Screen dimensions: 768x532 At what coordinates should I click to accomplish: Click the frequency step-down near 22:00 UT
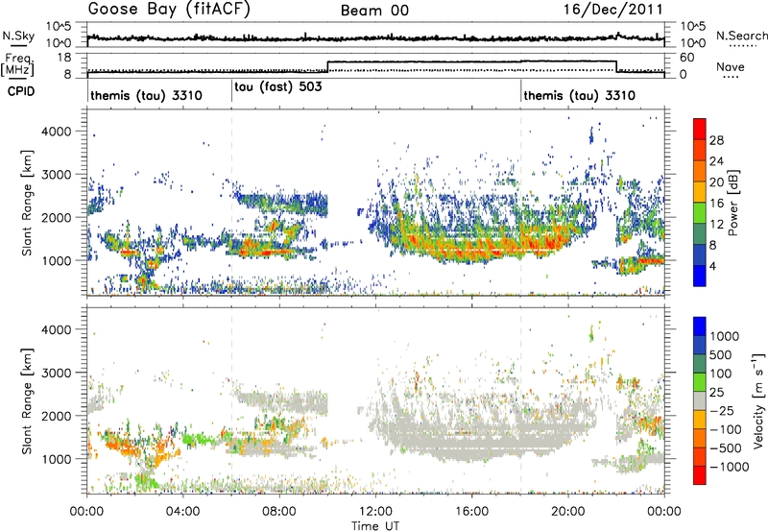(x=616, y=66)
